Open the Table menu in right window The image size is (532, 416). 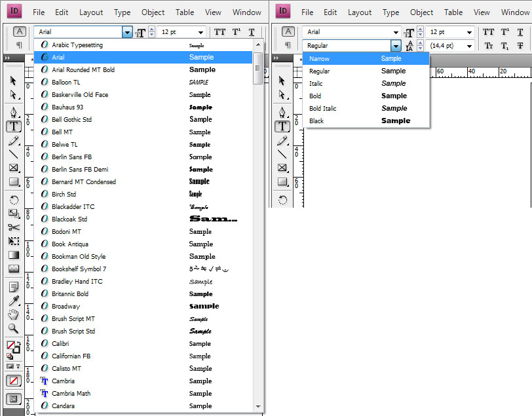click(453, 12)
